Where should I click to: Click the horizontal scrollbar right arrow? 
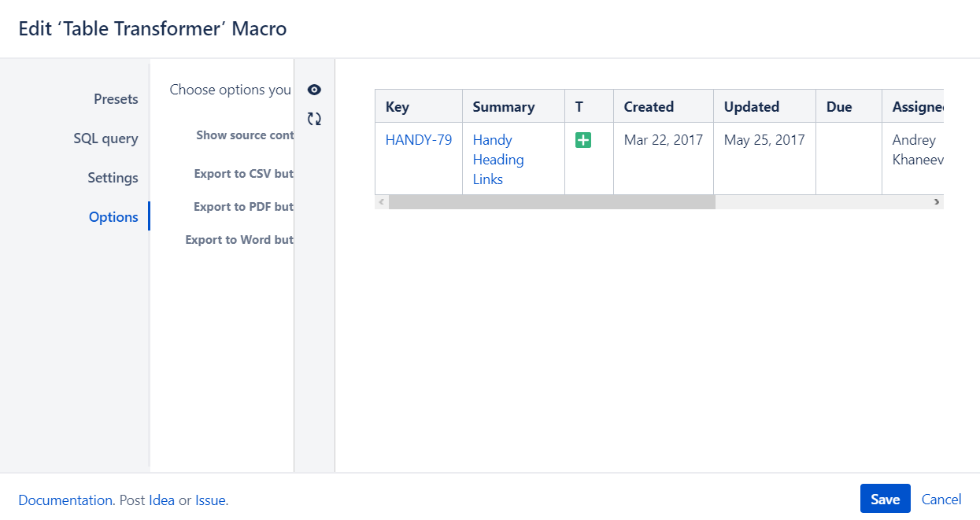(938, 201)
